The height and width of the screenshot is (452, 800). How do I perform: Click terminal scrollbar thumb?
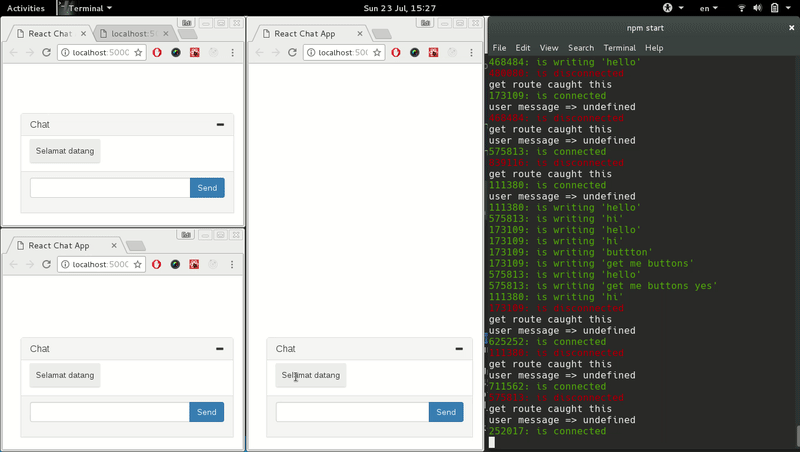797,437
